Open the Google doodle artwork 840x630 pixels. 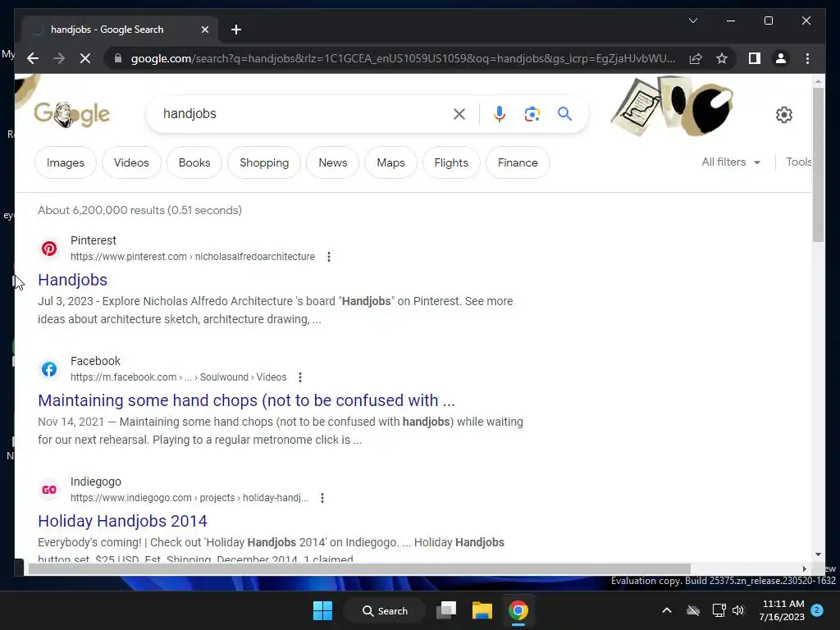pyautogui.click(x=673, y=106)
